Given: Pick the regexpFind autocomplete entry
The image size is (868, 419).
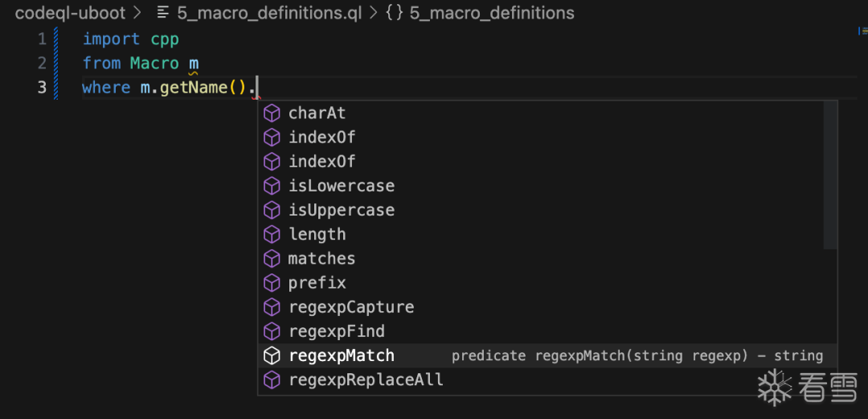Looking at the screenshot, I should click(336, 331).
